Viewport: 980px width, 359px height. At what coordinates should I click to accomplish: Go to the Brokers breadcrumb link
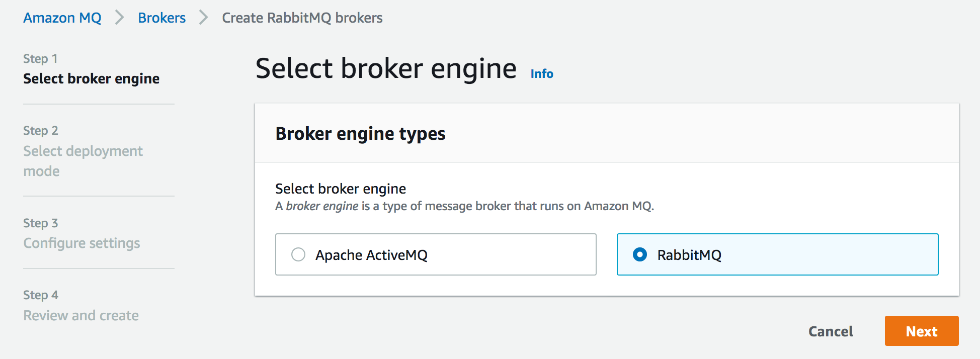click(x=162, y=18)
